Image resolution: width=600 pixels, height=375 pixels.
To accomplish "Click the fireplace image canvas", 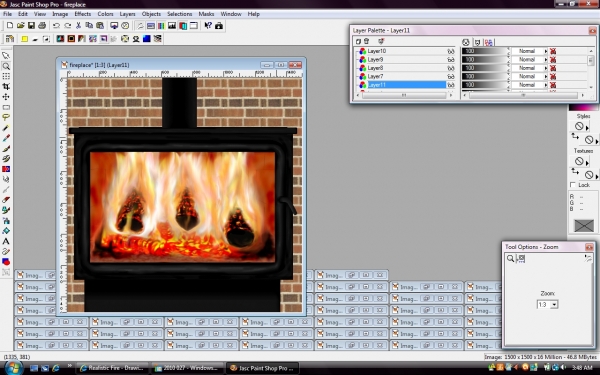I will click(x=184, y=195).
